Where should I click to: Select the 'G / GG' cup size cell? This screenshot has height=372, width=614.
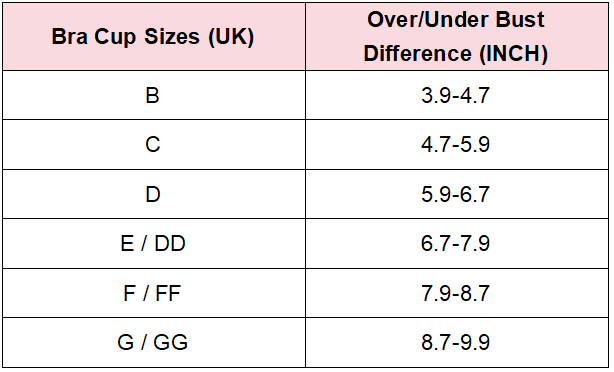(154, 343)
